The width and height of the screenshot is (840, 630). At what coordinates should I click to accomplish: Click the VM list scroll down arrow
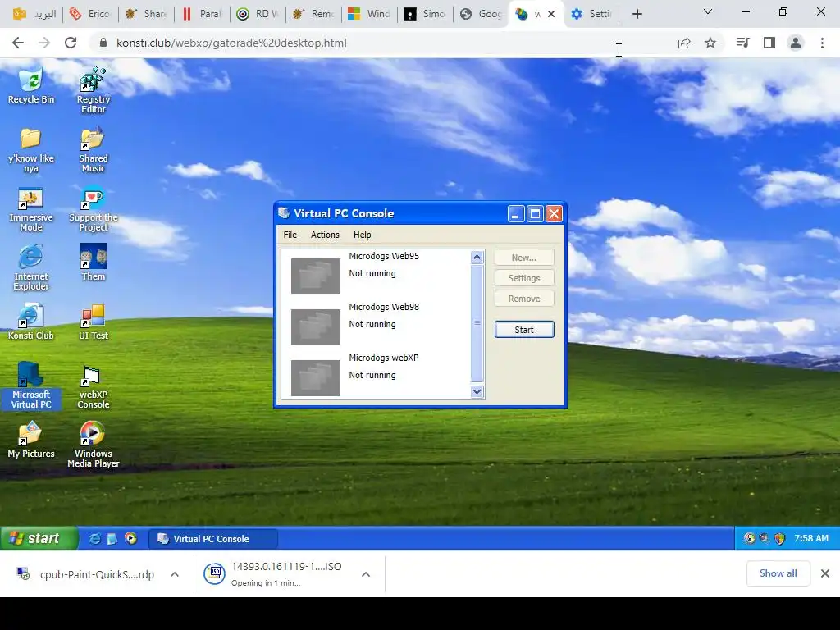477,391
